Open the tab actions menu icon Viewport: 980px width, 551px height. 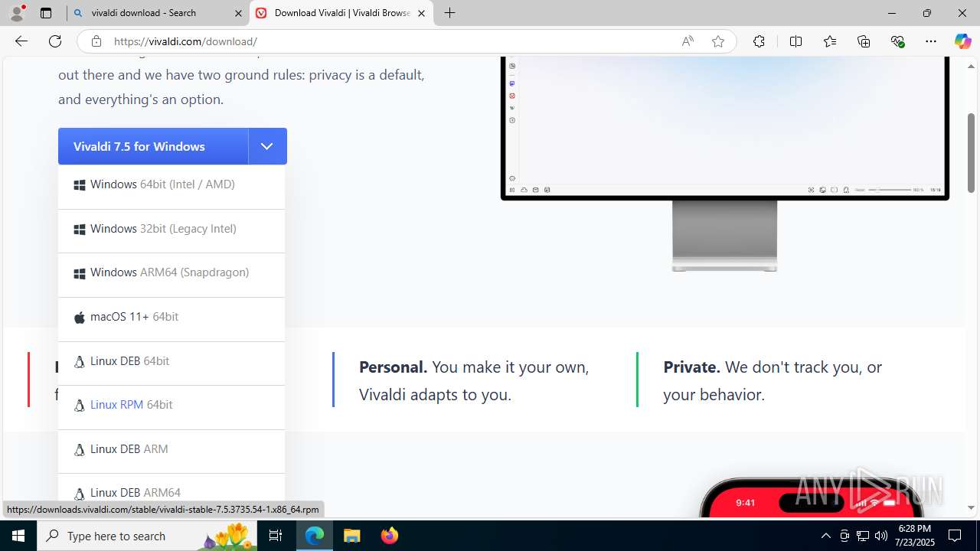(x=46, y=13)
